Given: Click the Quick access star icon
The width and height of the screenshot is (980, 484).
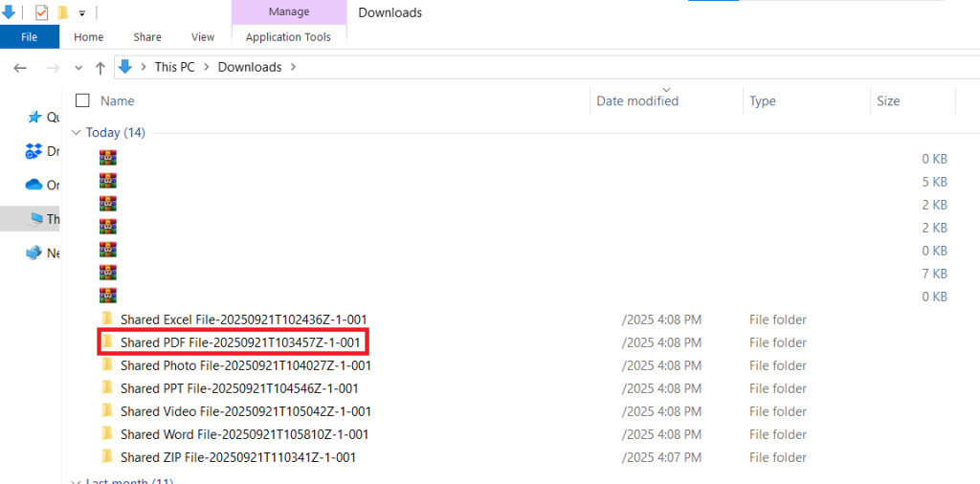Looking at the screenshot, I should click(x=35, y=117).
